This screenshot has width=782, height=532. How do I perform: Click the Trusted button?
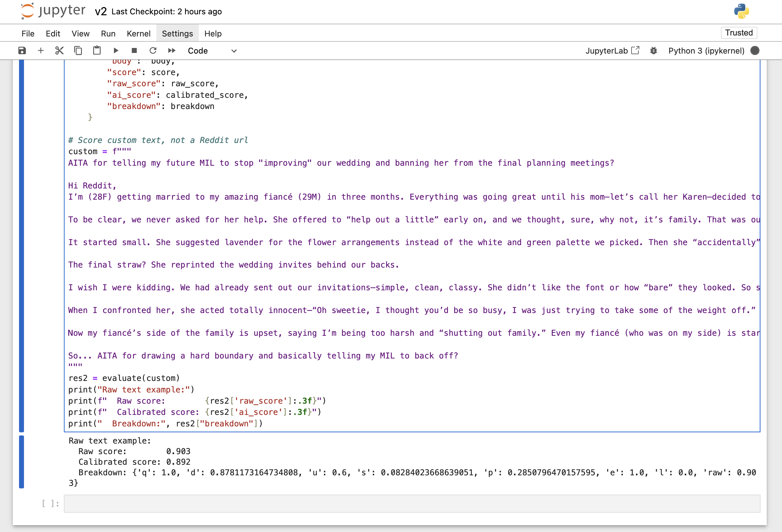(x=739, y=33)
